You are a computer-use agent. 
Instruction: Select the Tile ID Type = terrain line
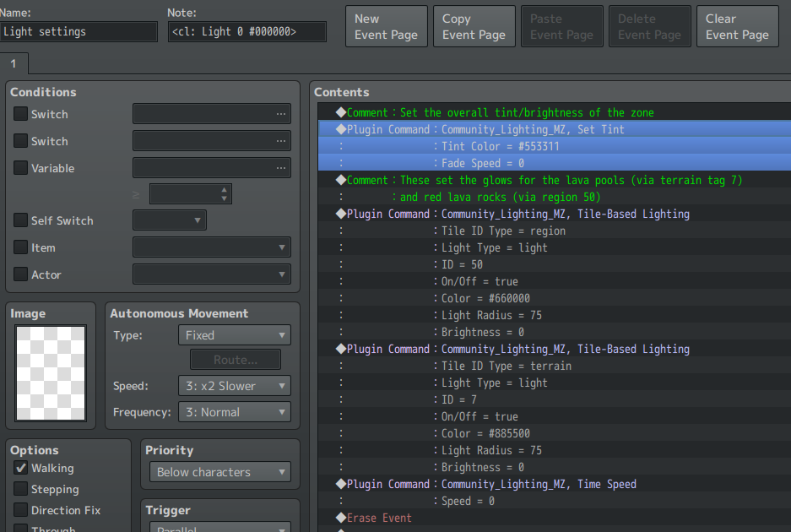555,366
